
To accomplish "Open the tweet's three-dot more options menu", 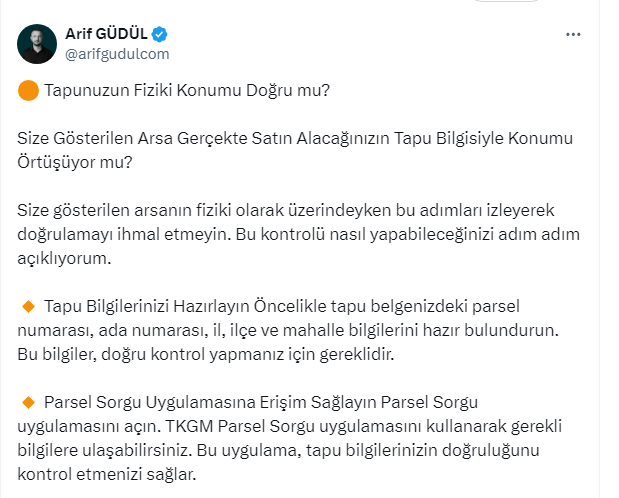I will pos(573,34).
